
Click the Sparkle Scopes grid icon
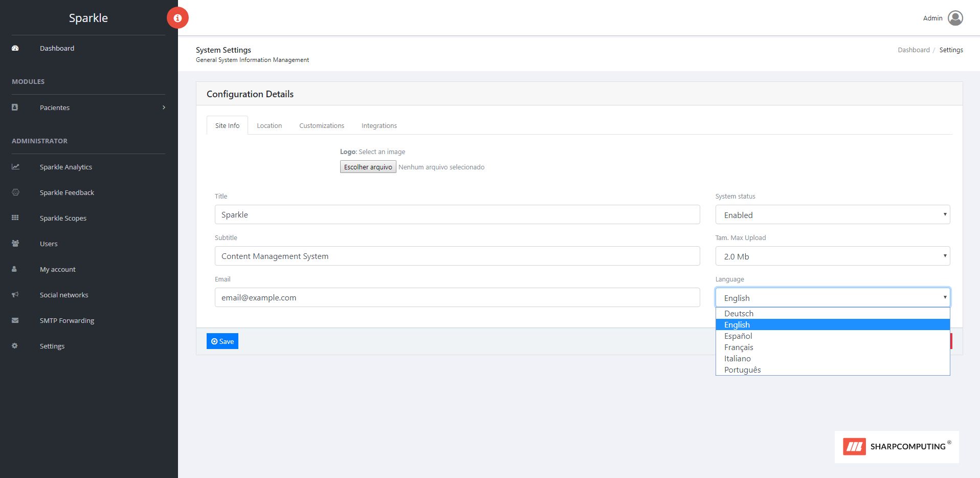click(15, 218)
